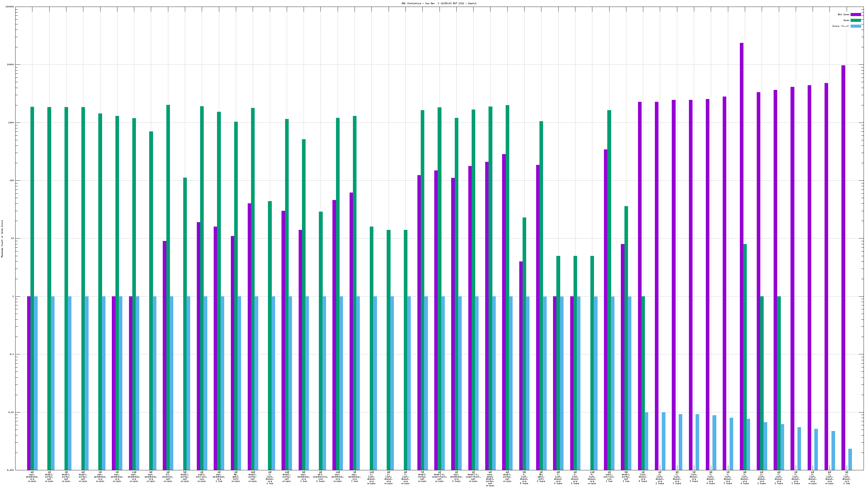The image size is (868, 488).
Task: Click the blue Score (0..1) legend swatch
Action: pyautogui.click(x=856, y=26)
